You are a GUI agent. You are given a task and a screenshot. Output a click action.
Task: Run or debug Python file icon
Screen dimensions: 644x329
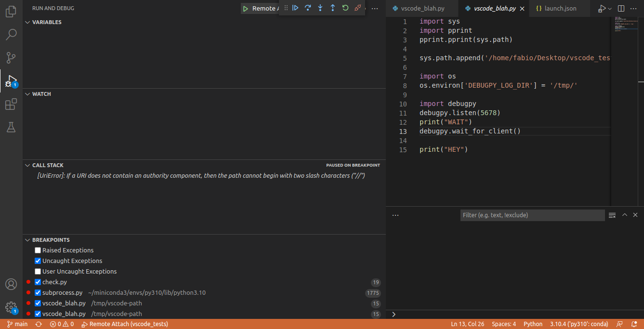(602, 9)
